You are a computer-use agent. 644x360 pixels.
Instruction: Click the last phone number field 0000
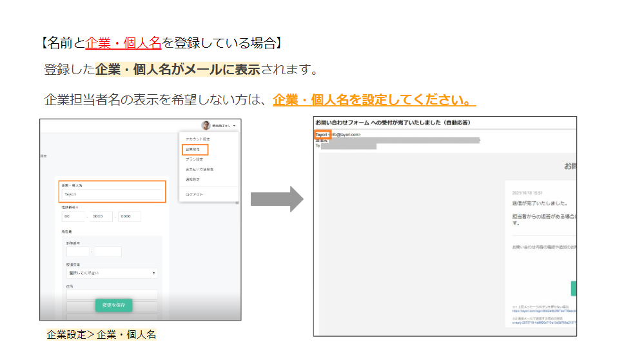[130, 216]
